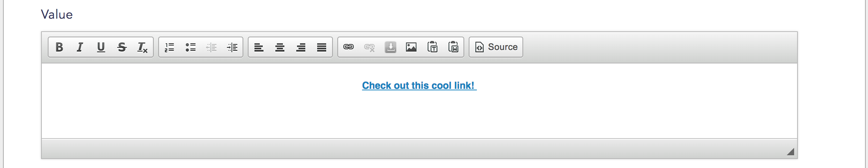Insert an image
The height and width of the screenshot is (168, 868).
(x=411, y=47)
